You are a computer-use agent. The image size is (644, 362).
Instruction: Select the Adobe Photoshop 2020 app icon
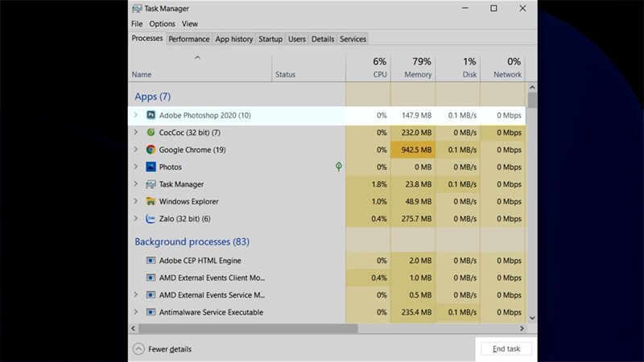151,115
